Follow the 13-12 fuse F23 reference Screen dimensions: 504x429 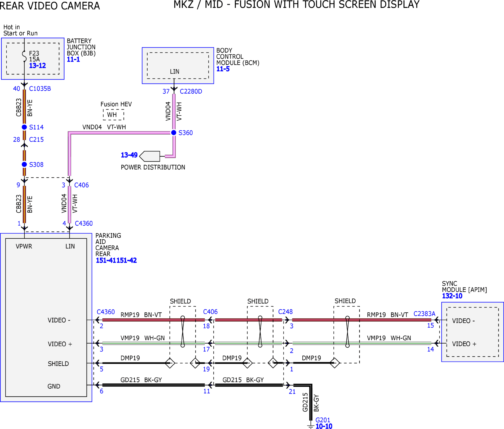pos(37,65)
